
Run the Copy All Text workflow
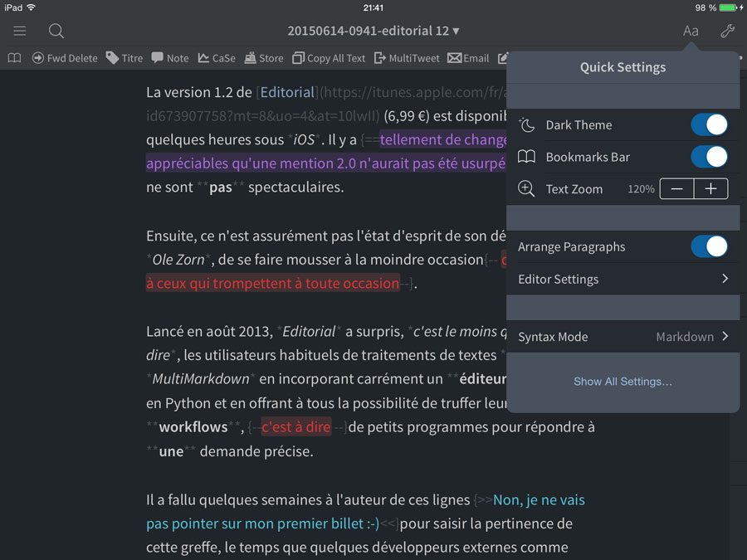[329, 58]
